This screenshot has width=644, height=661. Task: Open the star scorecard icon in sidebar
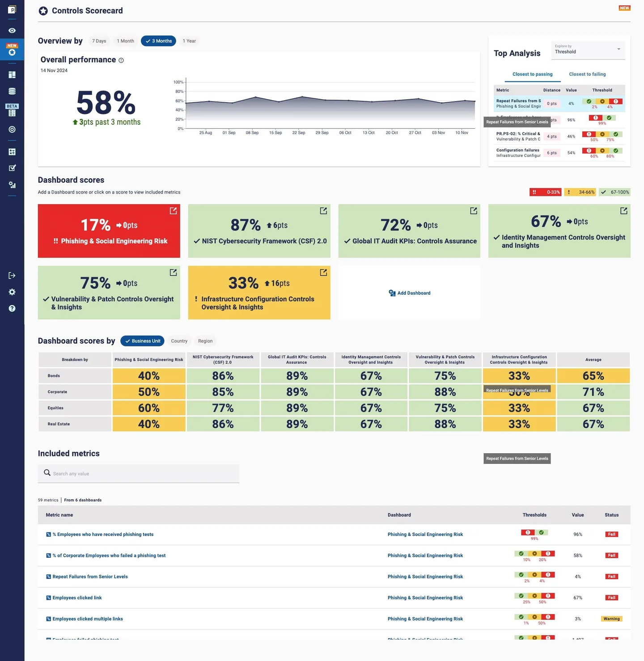pyautogui.click(x=12, y=52)
